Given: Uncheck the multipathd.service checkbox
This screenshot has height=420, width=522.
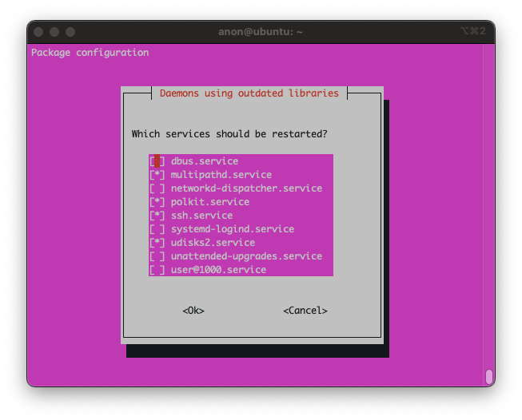Looking at the screenshot, I should [157, 175].
